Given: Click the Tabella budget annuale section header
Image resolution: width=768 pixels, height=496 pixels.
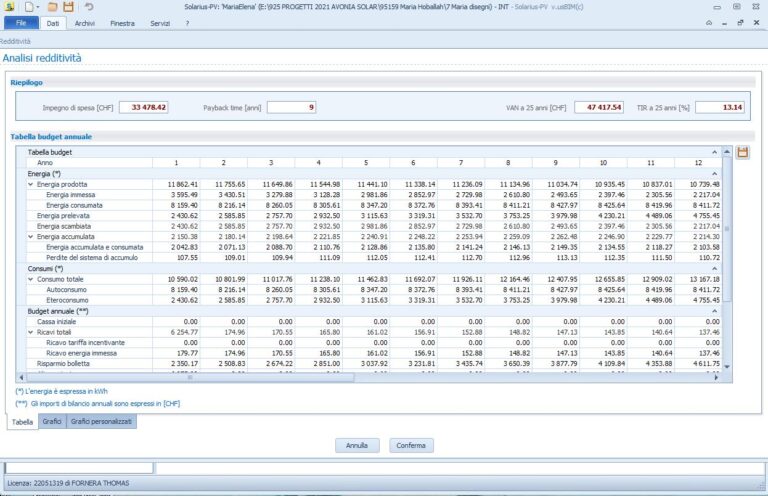Looking at the screenshot, I should pos(51,137).
